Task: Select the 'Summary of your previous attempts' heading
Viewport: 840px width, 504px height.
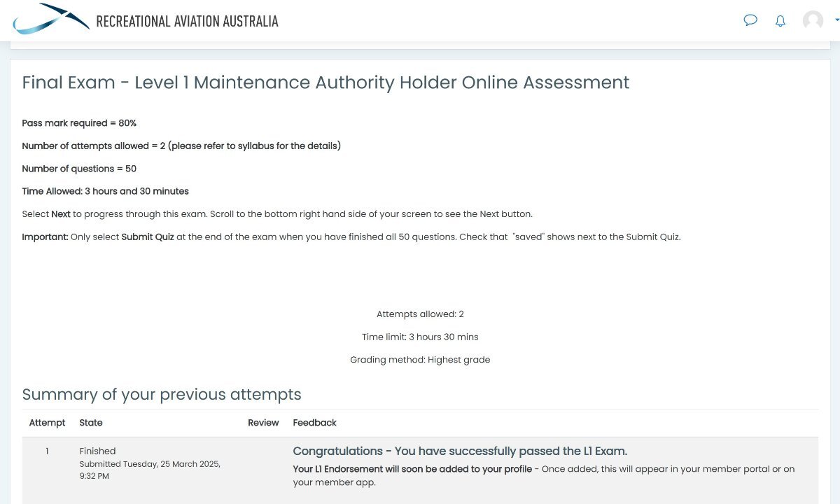Action: pyautogui.click(x=162, y=395)
